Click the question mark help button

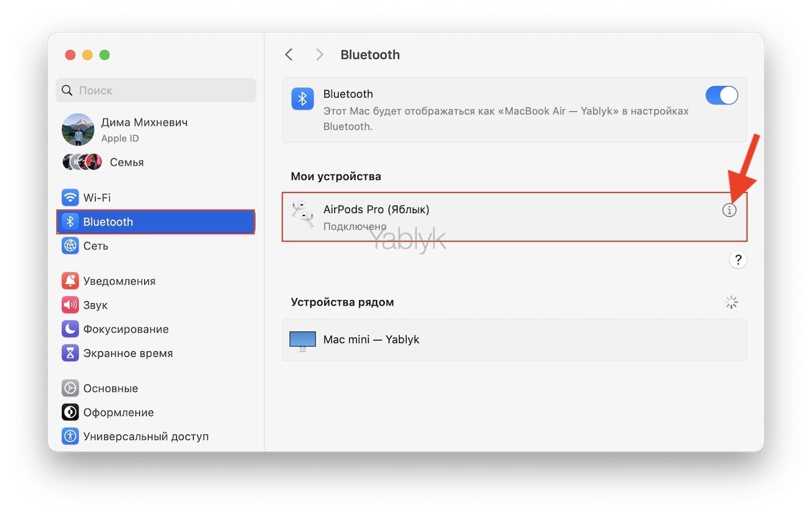click(x=738, y=259)
